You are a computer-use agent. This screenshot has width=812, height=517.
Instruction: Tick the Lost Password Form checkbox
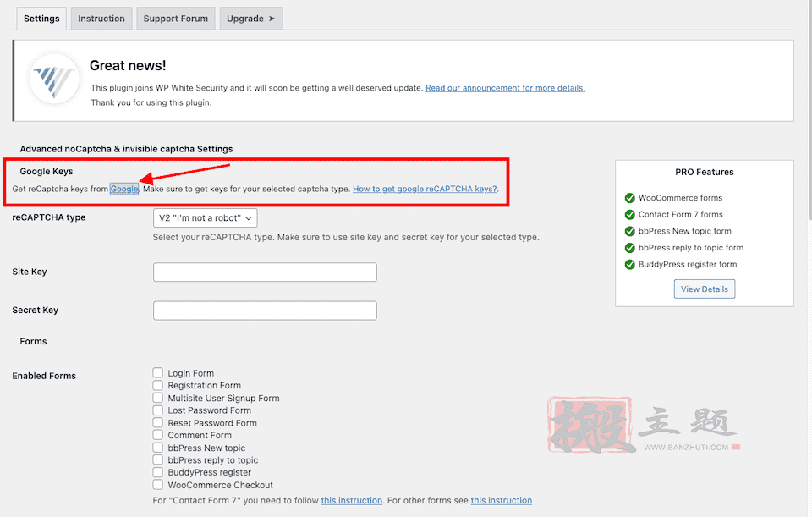[158, 410]
